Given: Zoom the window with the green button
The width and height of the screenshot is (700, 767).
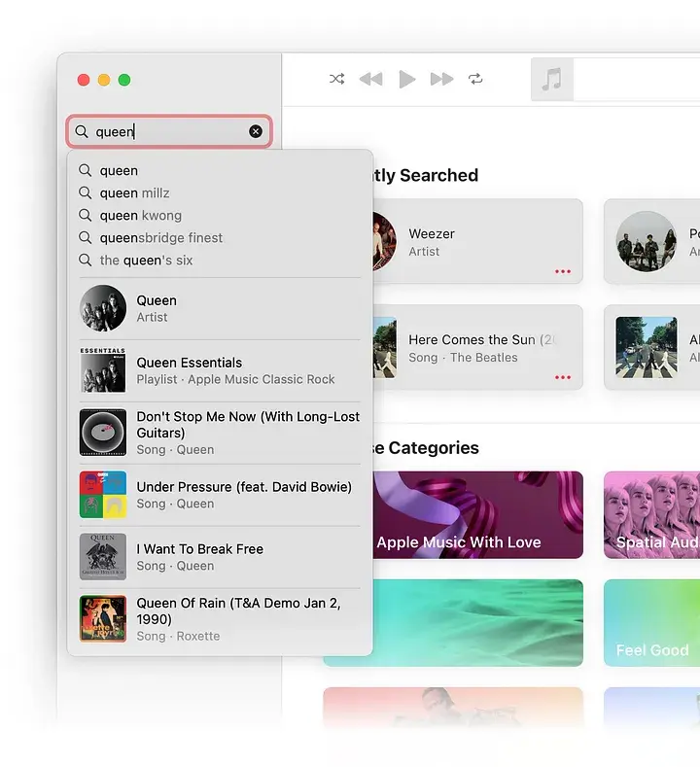Looking at the screenshot, I should [x=124, y=80].
